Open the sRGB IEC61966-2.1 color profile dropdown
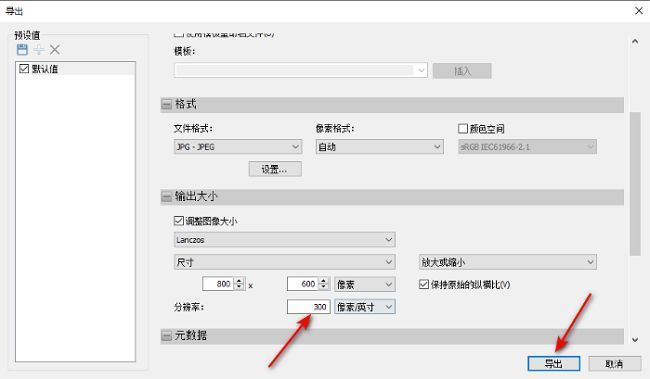Image resolution: width=650 pixels, height=379 pixels. tap(527, 147)
